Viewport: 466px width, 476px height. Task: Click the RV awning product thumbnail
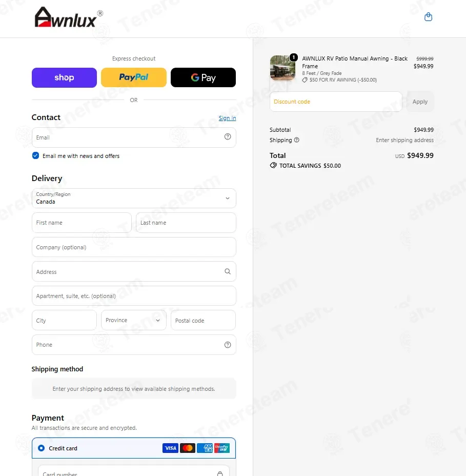point(282,68)
